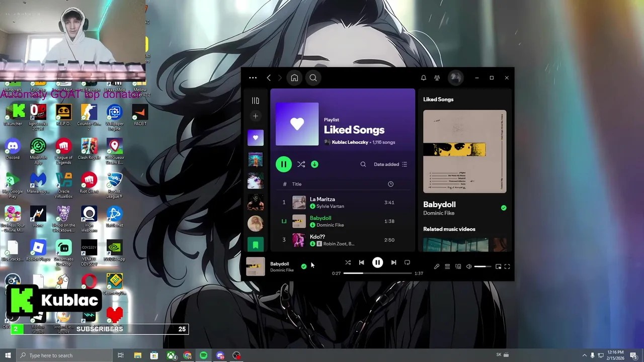Image resolution: width=644 pixels, height=362 pixels.
Task: Pause playlist with large green button
Action: pos(283,164)
